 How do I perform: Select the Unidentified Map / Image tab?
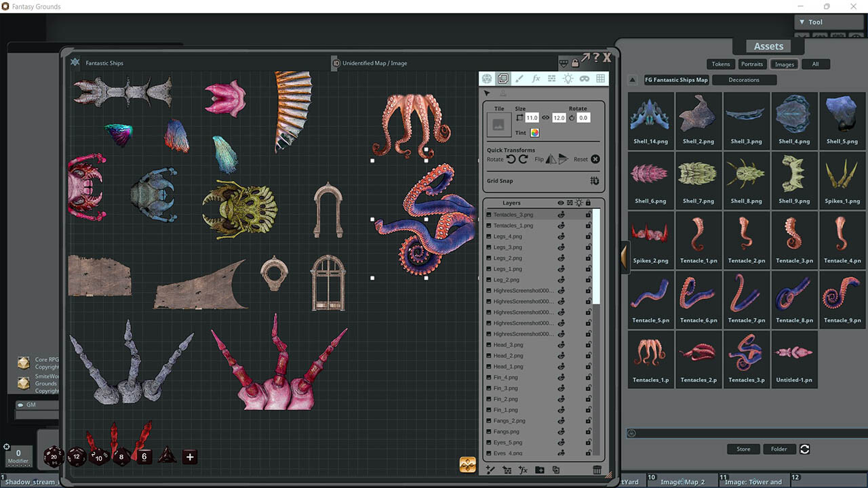(373, 62)
